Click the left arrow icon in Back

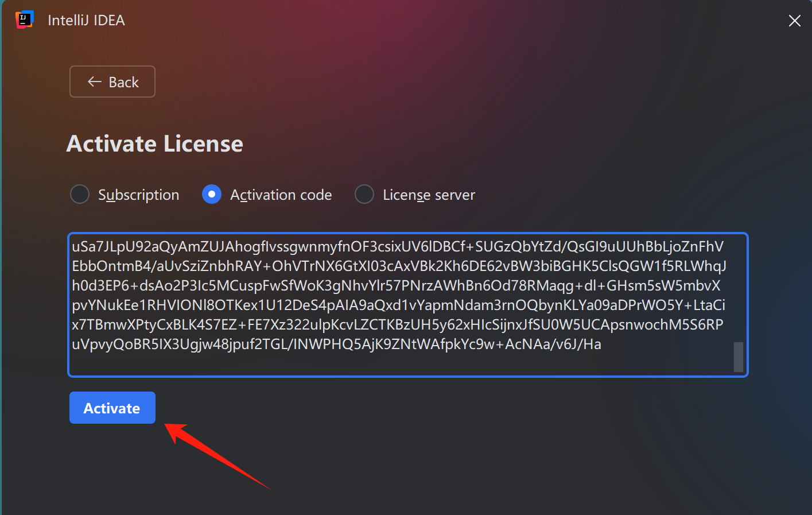pos(95,82)
